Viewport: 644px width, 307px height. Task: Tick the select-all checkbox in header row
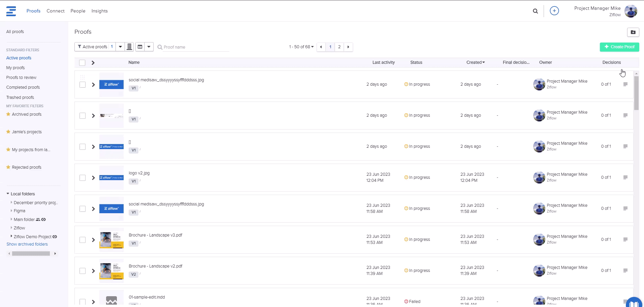coord(82,63)
